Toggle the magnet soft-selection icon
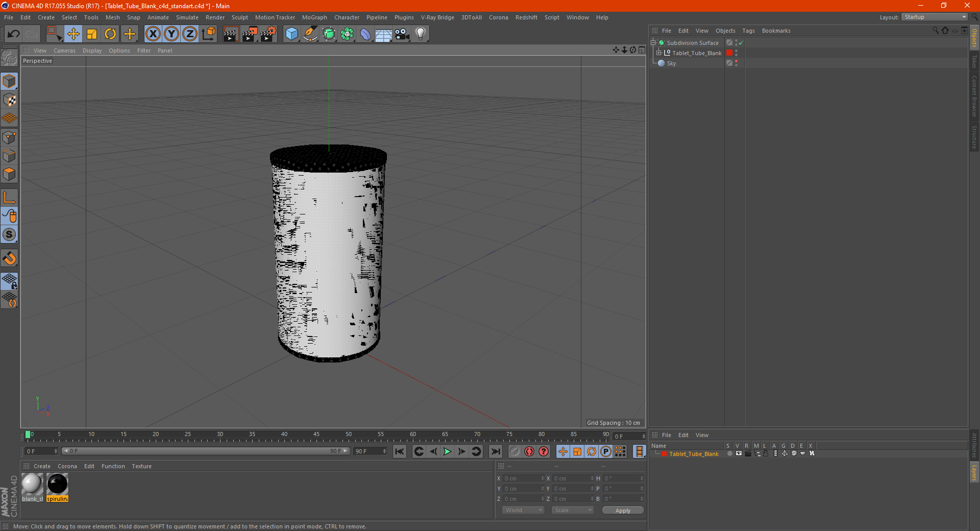Screen dimensions: 980x531 pyautogui.click(x=9, y=258)
